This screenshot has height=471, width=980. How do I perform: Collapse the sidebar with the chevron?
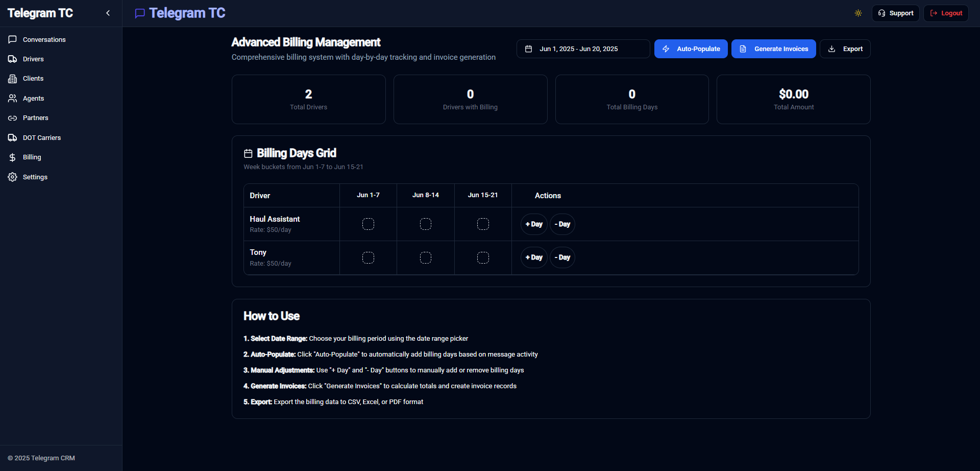point(108,13)
